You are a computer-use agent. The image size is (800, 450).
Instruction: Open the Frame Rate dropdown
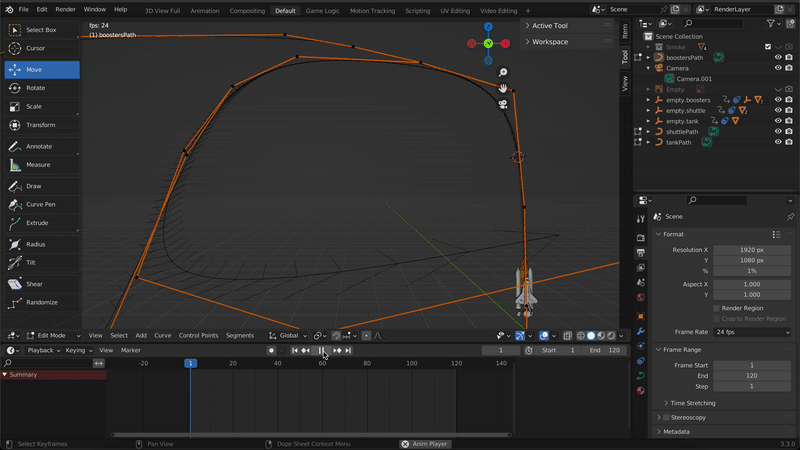[751, 332]
